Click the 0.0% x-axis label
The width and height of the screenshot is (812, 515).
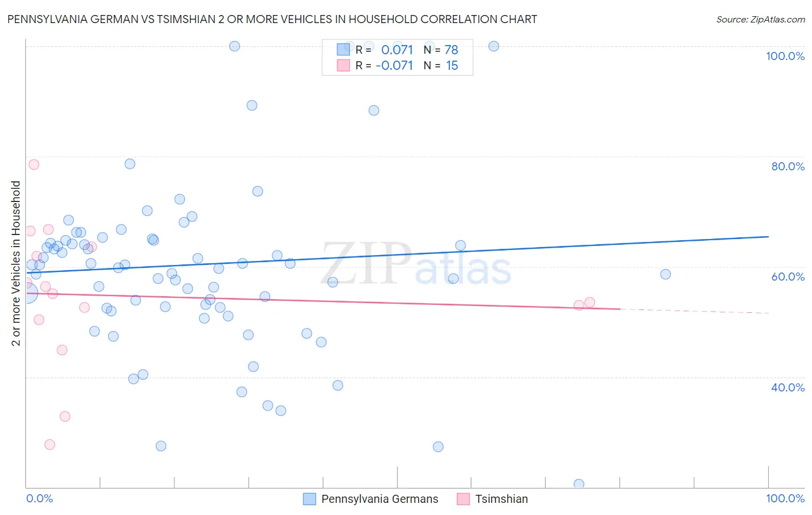(39, 498)
